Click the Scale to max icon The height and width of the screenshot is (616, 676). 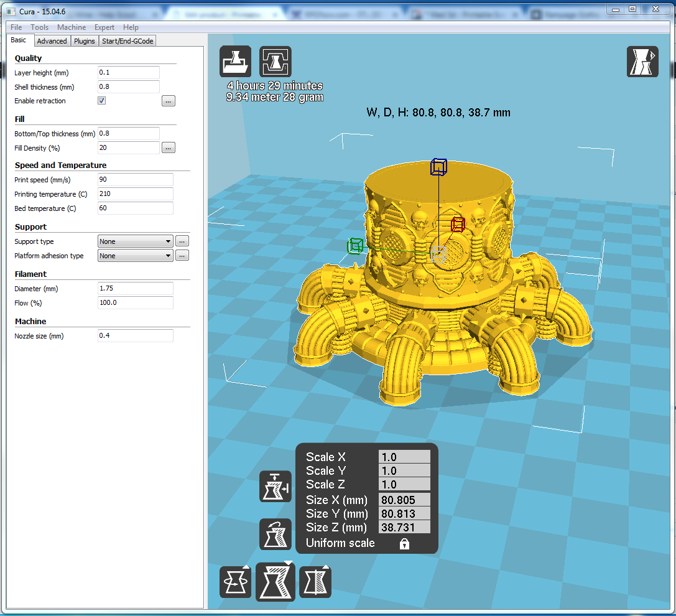pos(275,486)
